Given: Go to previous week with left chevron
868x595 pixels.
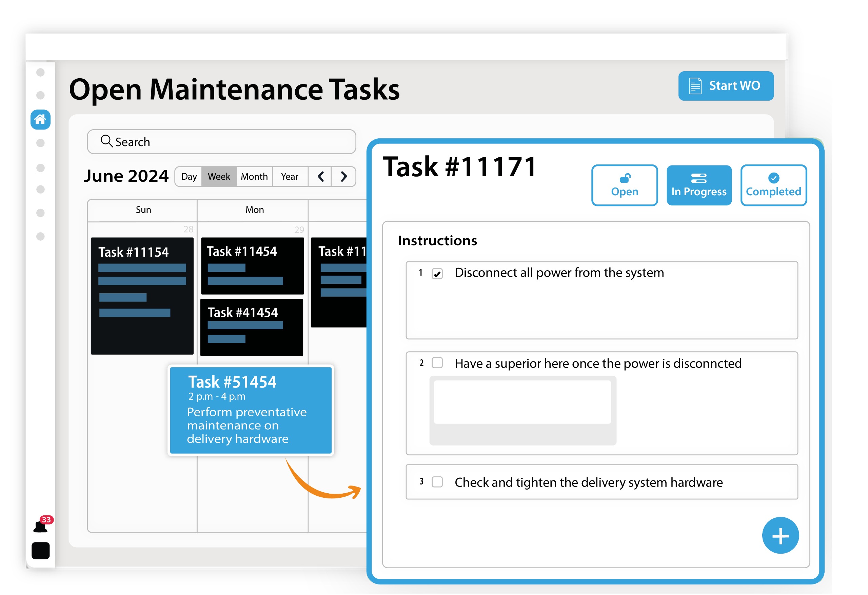Looking at the screenshot, I should pos(321,177).
